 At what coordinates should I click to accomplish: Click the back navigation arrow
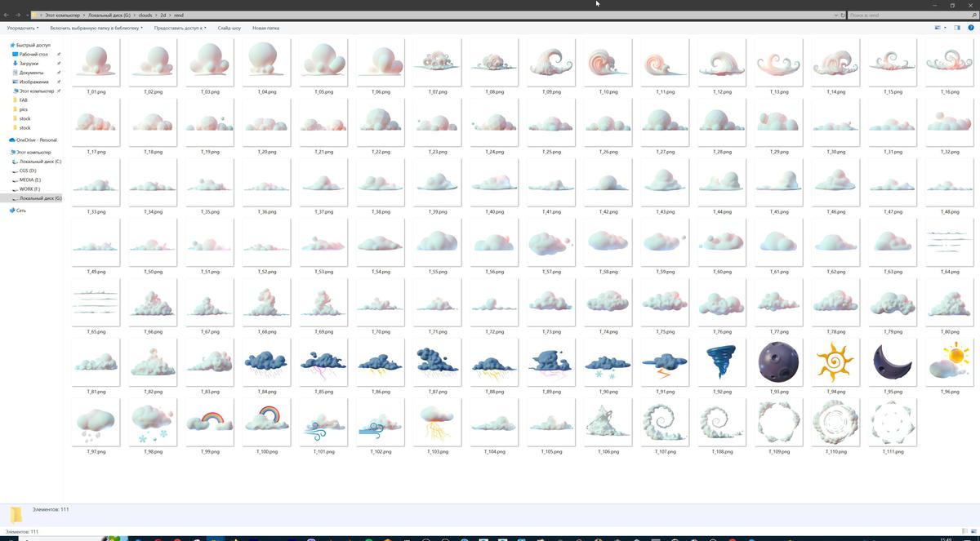pyautogui.click(x=6, y=15)
